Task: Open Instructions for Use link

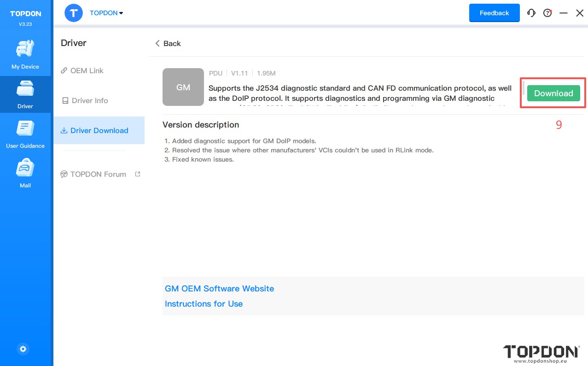Action: click(x=204, y=304)
